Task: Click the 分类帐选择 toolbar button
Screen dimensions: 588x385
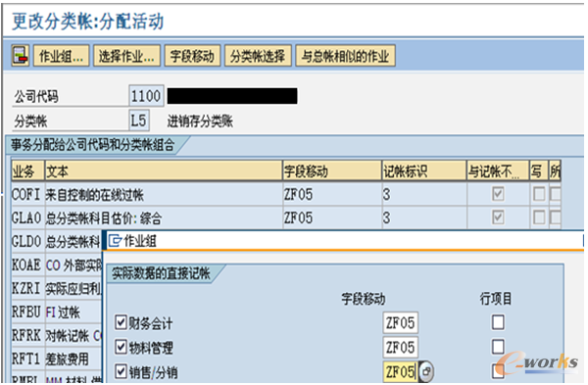Action: [258, 56]
